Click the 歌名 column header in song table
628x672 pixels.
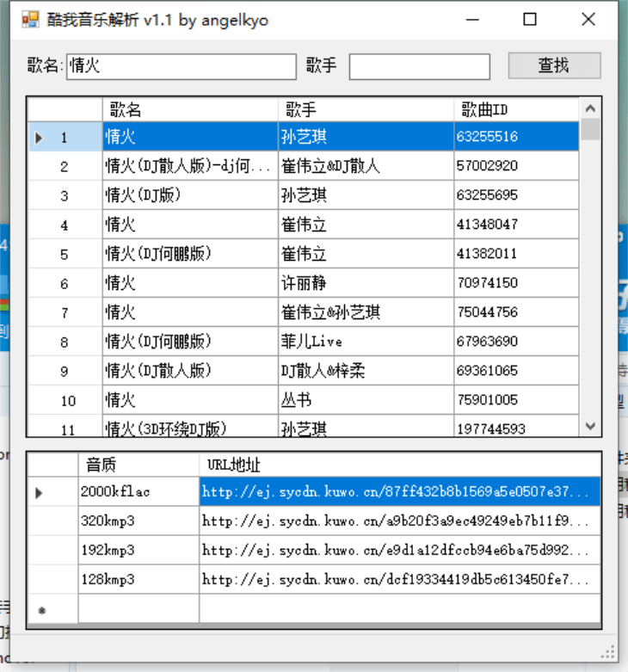coord(190,110)
